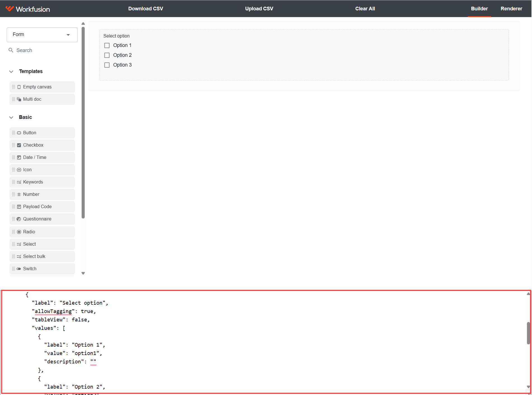
Task: Click the Questionnaire component icon
Action: pyautogui.click(x=19, y=219)
